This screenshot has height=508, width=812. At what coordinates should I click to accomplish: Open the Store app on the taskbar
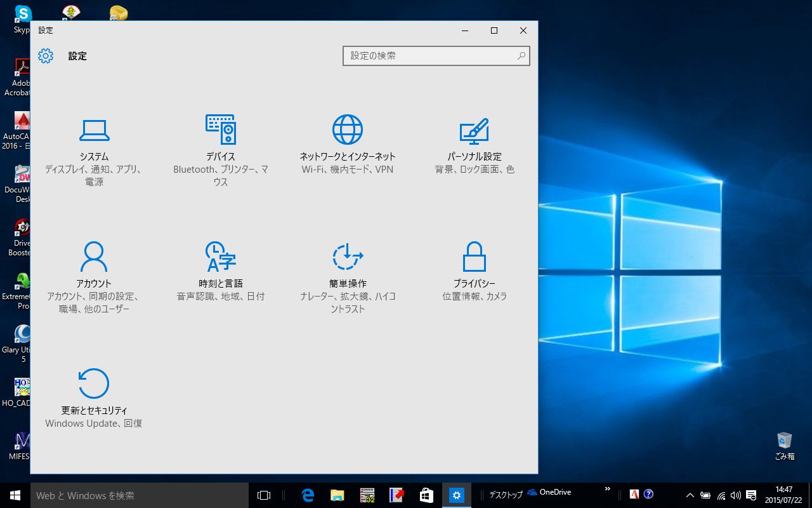point(426,495)
